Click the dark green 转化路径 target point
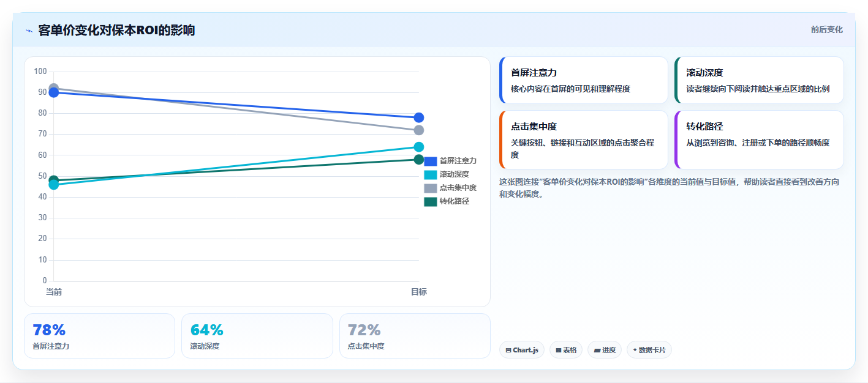Screen dimensions: 868x383 419,160
